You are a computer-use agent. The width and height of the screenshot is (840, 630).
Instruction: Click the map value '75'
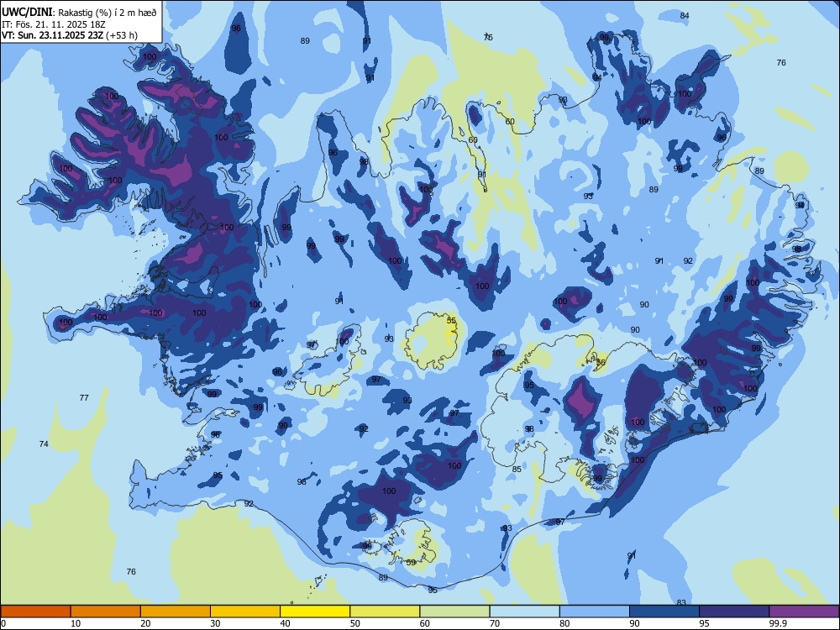click(x=488, y=37)
